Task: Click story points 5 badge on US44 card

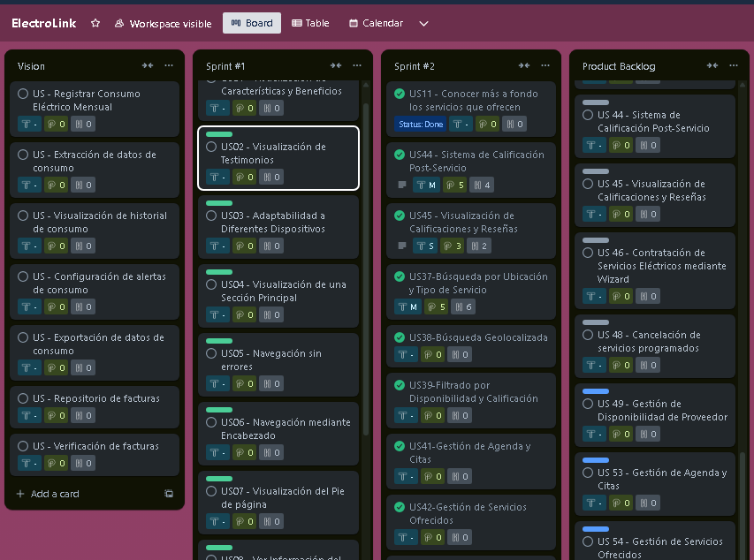Action: pos(454,185)
